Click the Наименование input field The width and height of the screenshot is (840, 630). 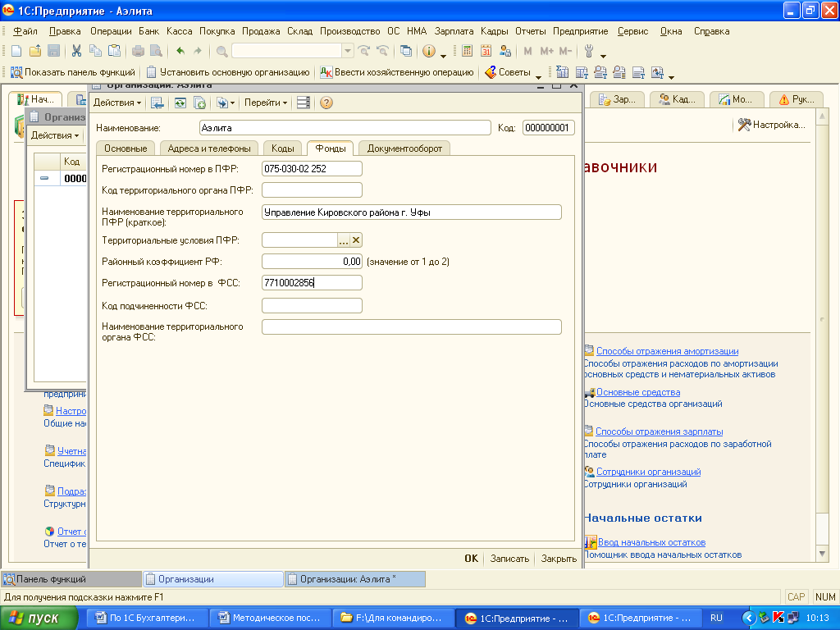pyautogui.click(x=345, y=128)
